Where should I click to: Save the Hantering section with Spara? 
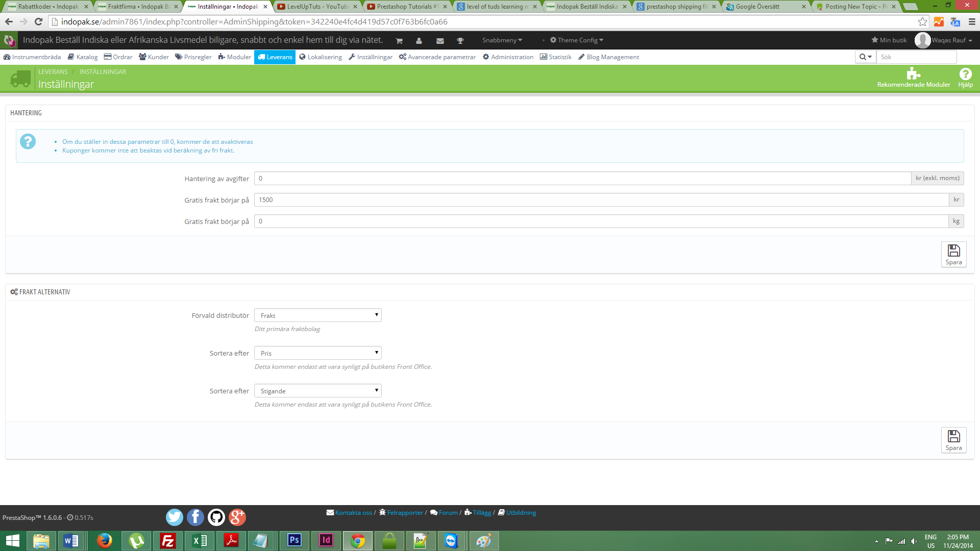tap(953, 254)
